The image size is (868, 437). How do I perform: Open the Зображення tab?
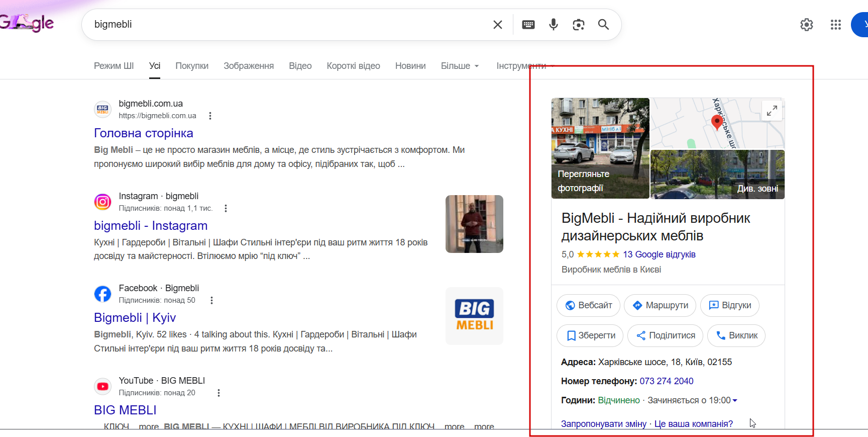249,66
